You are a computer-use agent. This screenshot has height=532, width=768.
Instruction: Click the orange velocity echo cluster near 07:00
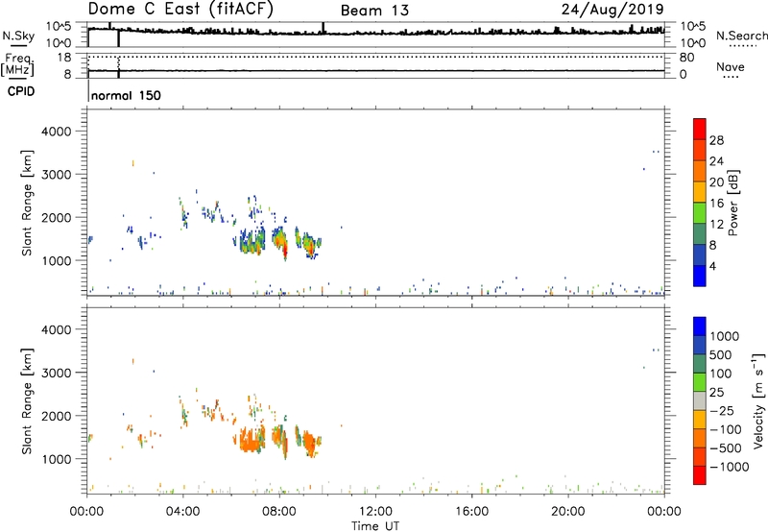click(x=252, y=439)
